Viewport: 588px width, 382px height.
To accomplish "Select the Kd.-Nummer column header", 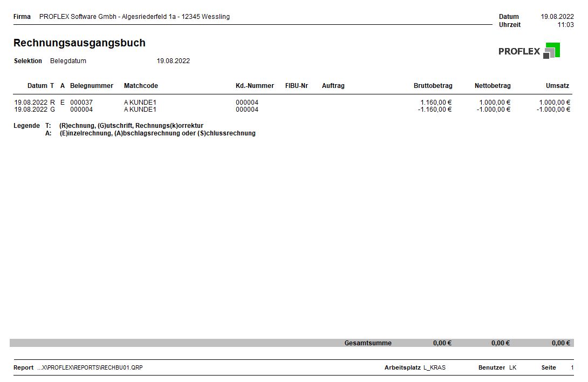I will tap(255, 86).
